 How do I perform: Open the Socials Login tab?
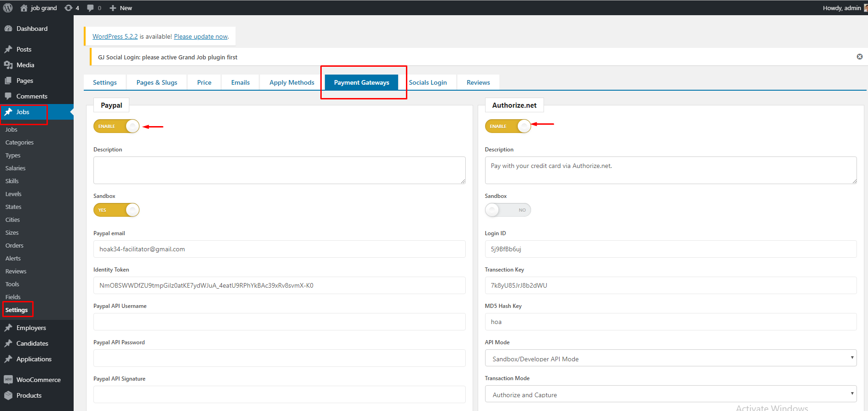tap(428, 82)
